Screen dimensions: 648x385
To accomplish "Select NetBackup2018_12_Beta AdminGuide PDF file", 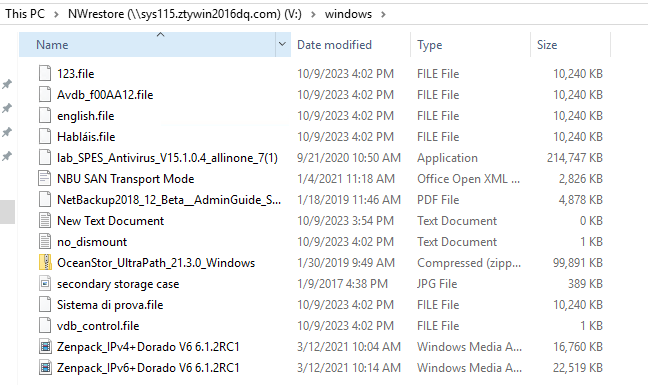I will coord(169,200).
